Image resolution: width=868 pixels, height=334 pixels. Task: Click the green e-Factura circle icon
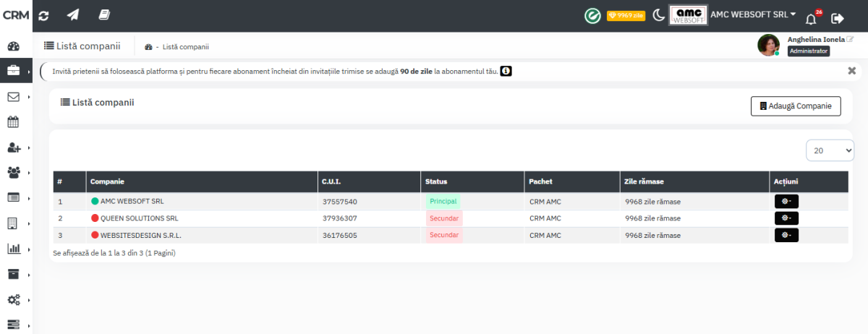tap(592, 15)
